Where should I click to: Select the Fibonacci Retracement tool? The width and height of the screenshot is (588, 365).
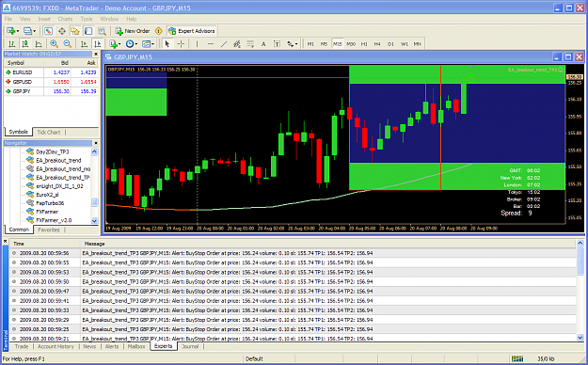[250, 44]
